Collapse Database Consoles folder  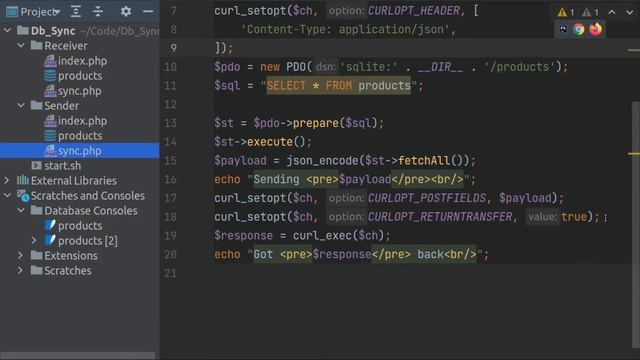tap(21, 211)
